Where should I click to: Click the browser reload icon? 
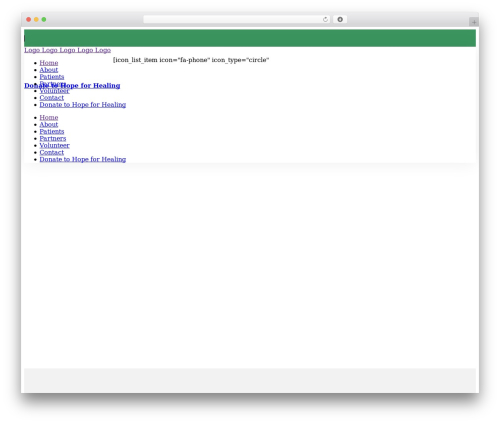coord(325,19)
